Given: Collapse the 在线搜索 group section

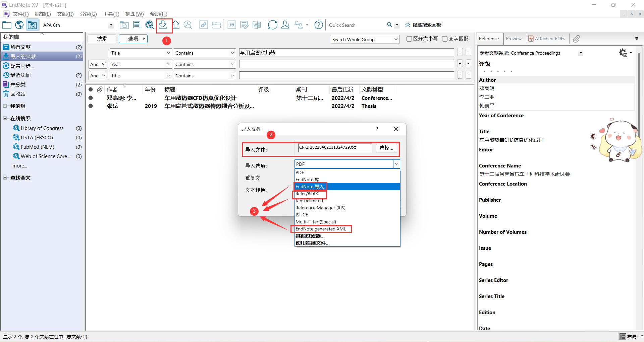Looking at the screenshot, I should (5, 118).
